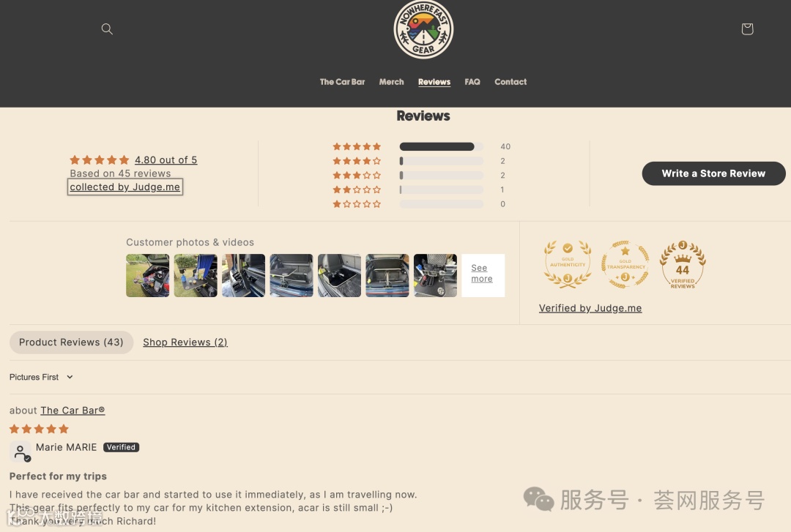Click the five-star rating progress bar
This screenshot has height=532, width=791.
tap(442, 147)
